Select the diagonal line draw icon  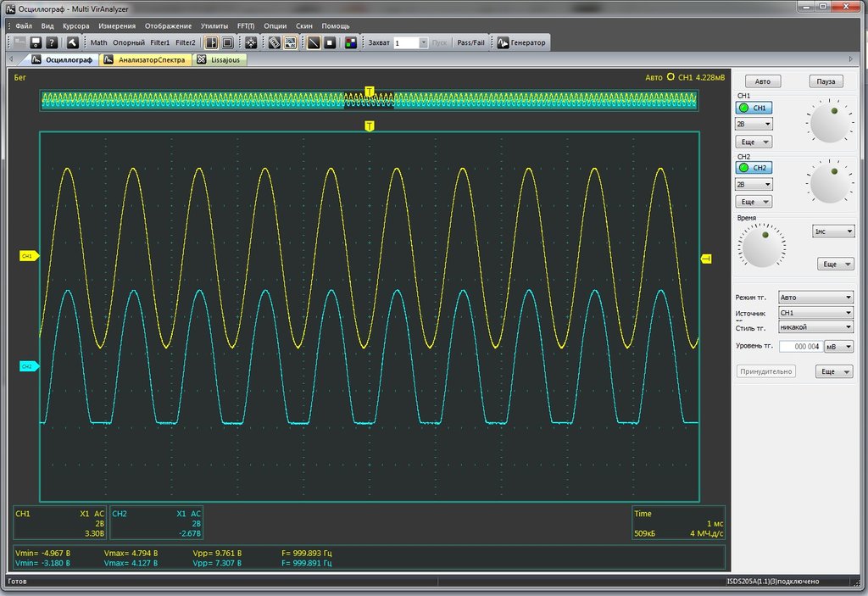pos(314,42)
